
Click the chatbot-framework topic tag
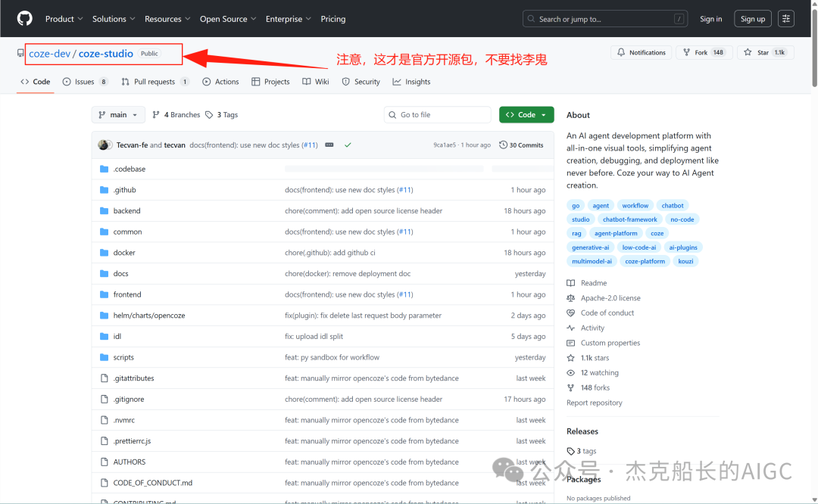click(629, 219)
